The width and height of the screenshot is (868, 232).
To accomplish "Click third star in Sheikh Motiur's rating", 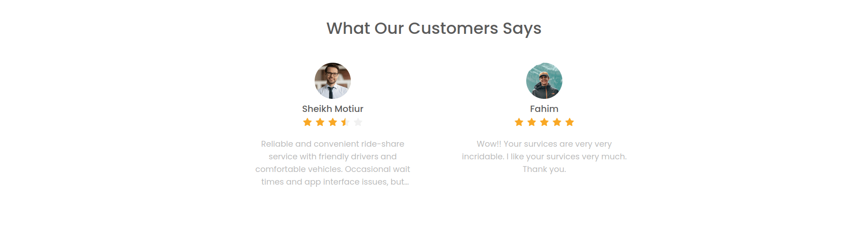I will pos(333,122).
